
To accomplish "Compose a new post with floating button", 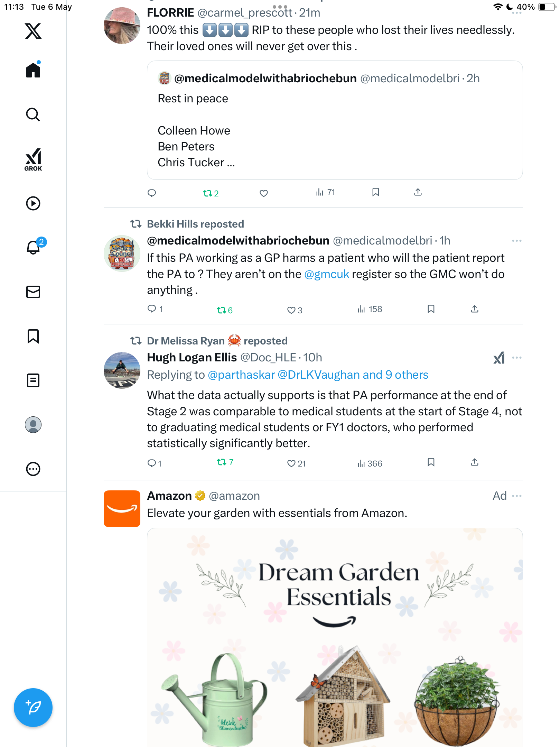I will 33,708.
